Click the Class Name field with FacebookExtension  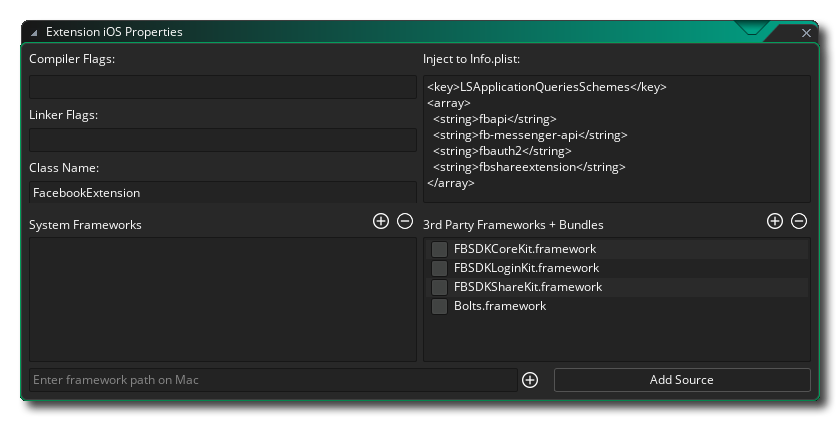(x=223, y=192)
